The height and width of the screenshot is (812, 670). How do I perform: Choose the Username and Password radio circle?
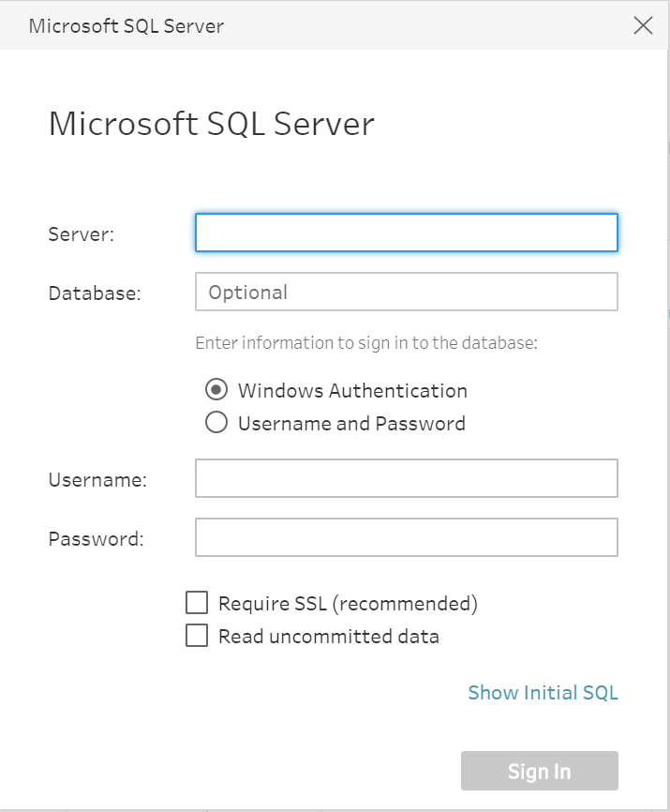pos(216,422)
